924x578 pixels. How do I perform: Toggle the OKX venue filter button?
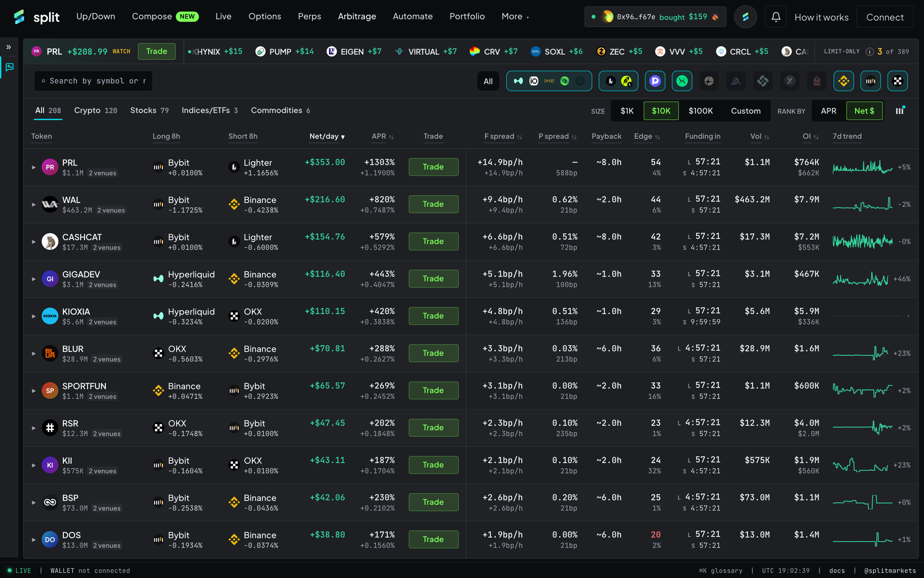(x=897, y=81)
